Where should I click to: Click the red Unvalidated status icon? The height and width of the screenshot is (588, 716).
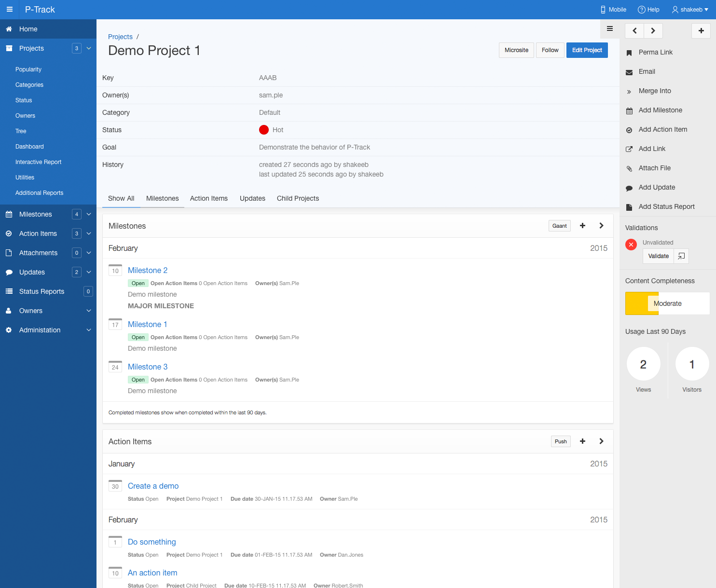[x=631, y=245]
